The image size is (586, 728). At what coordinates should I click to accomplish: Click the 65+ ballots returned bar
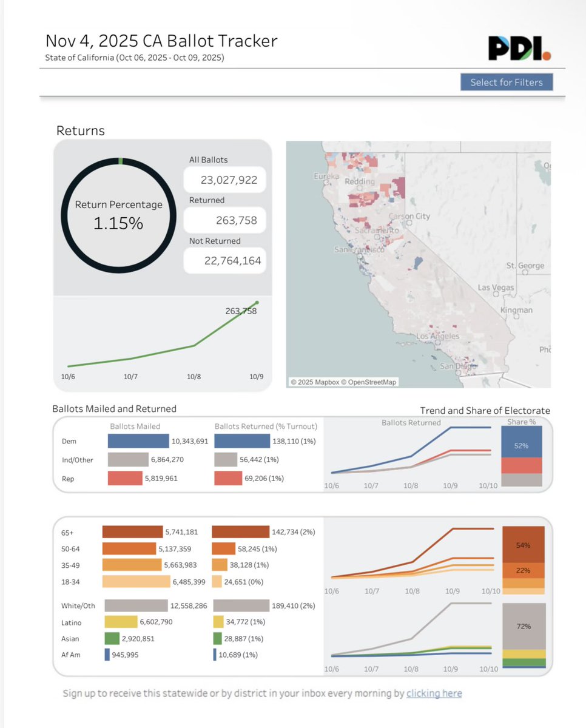(240, 532)
